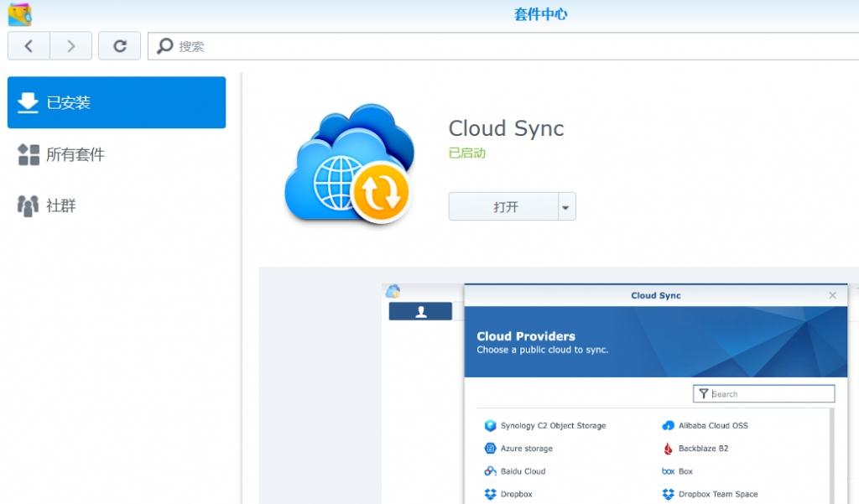Image resolution: width=859 pixels, height=504 pixels.
Task: Select the 已安装 installed tab
Action: click(x=117, y=102)
